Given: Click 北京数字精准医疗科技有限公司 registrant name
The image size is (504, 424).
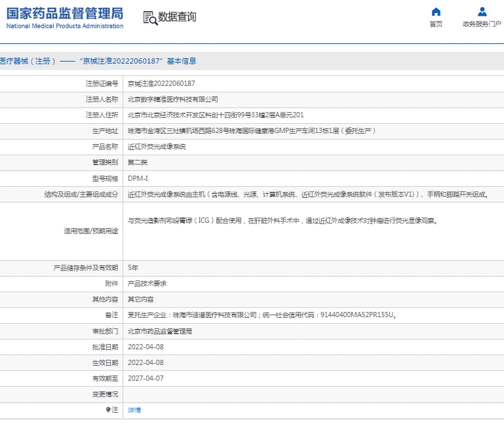Looking at the screenshot, I should [172, 100].
